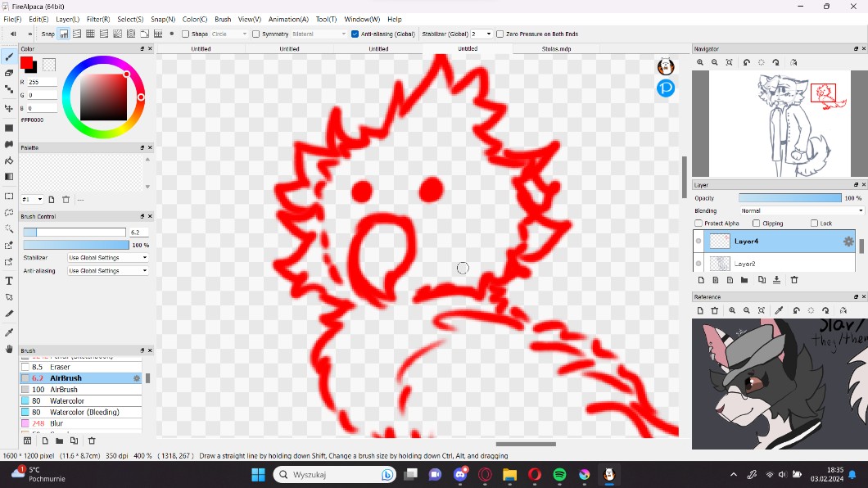Open settings gear for Layer4
Screen dimensions: 868x488
click(x=848, y=242)
